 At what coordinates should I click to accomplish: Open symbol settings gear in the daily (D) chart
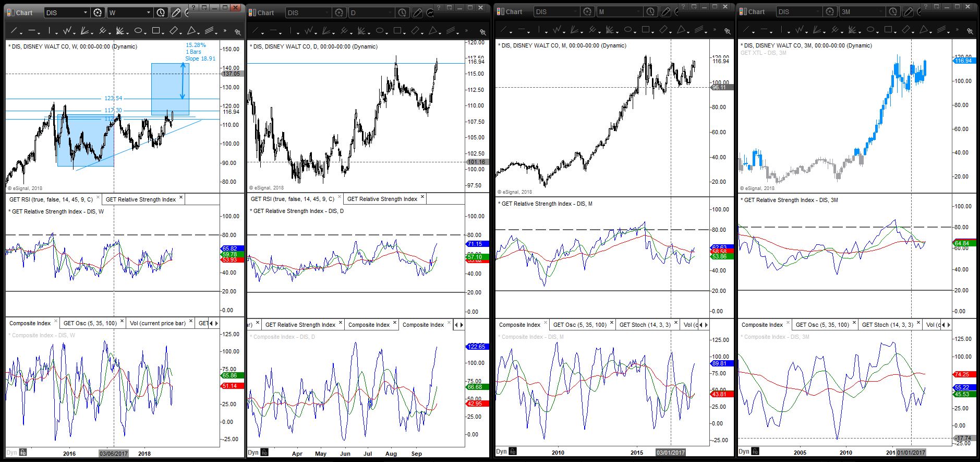pos(339,13)
